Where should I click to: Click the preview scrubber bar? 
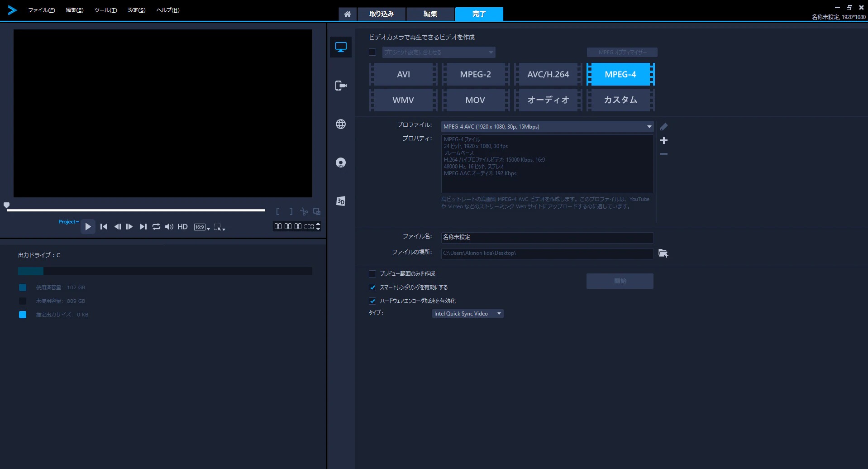tap(136, 210)
